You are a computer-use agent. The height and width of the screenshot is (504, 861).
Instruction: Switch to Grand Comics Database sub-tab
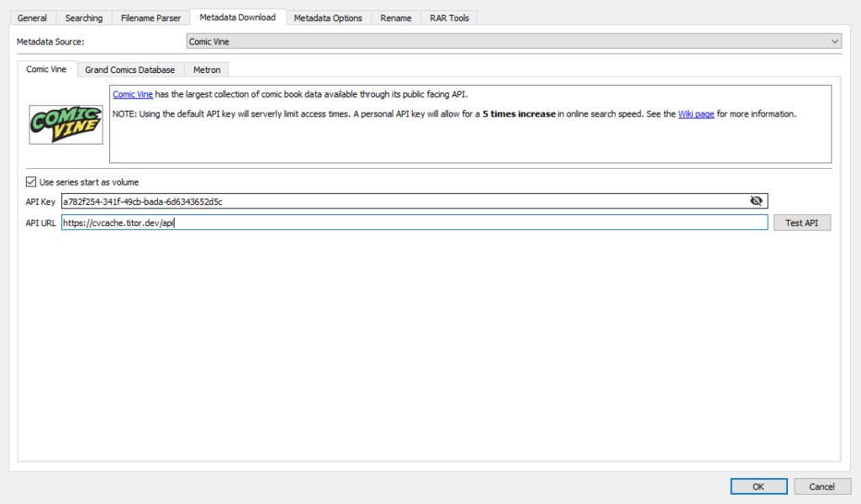tap(130, 71)
